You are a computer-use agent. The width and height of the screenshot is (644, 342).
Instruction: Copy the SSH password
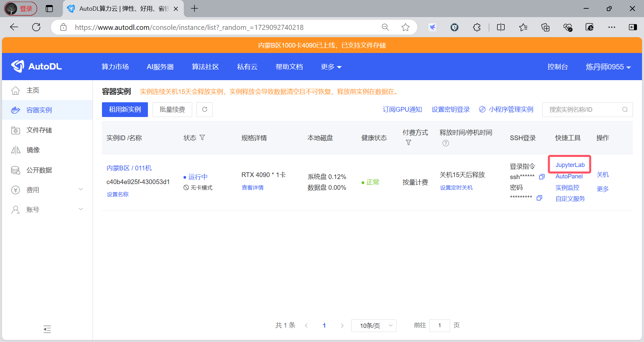pos(539,198)
